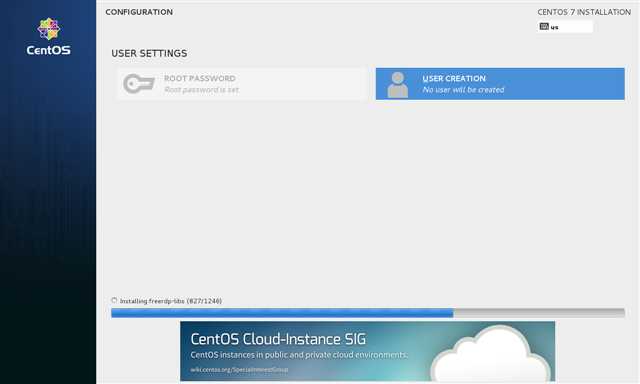Click the cloud graphic in the banner
Image resolution: width=640 pixels, height=384 pixels.
(492, 353)
